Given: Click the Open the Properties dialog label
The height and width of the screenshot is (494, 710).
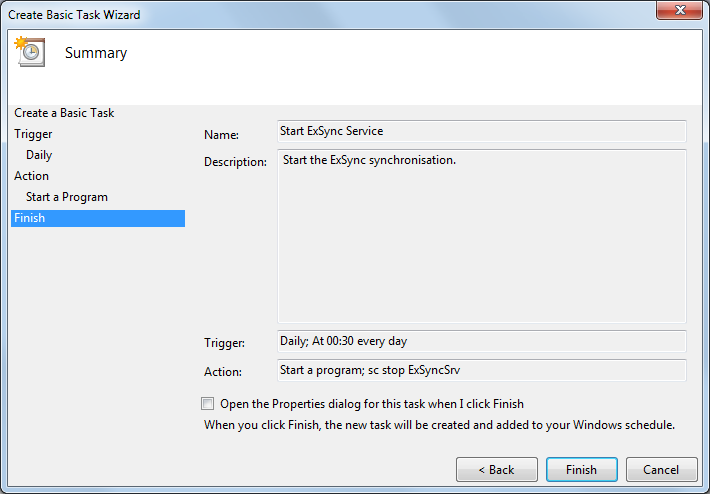Looking at the screenshot, I should click(372, 404).
